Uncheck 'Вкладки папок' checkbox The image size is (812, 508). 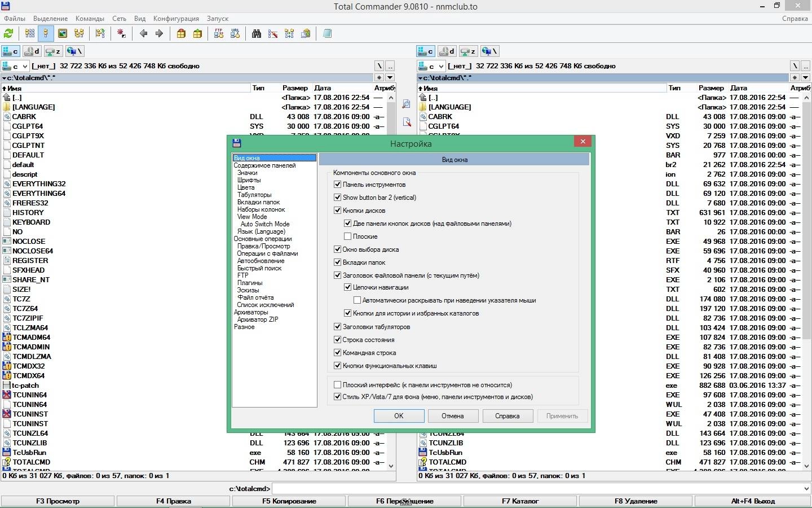338,262
